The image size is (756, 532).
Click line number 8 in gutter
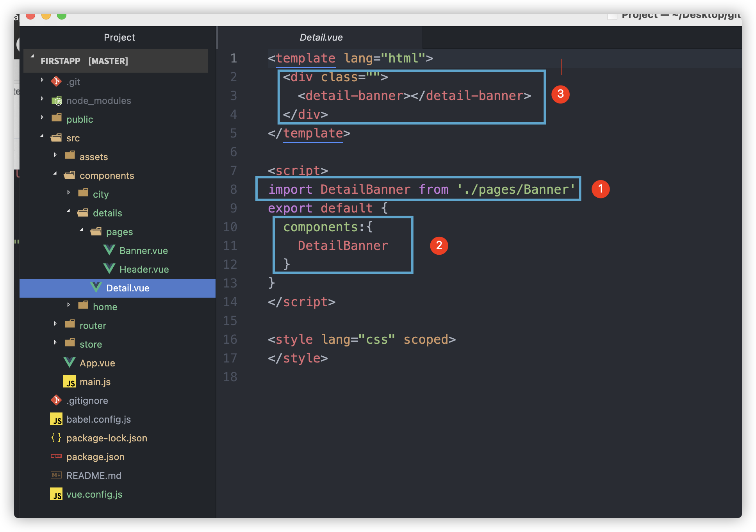[x=234, y=189]
